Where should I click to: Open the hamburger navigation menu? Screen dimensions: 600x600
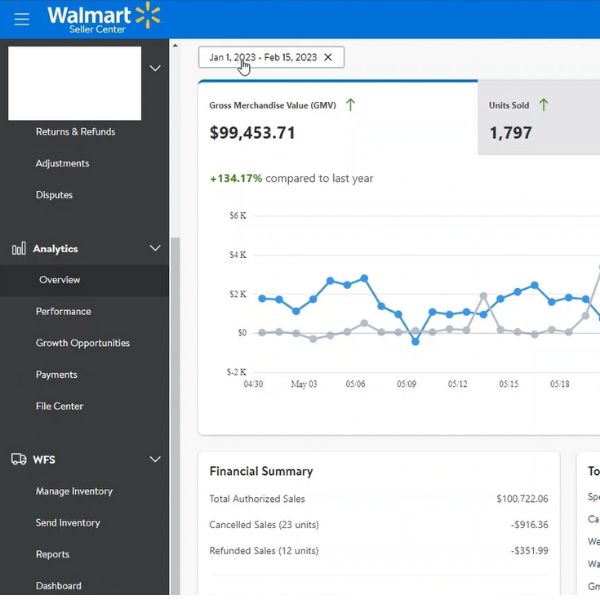click(x=21, y=19)
